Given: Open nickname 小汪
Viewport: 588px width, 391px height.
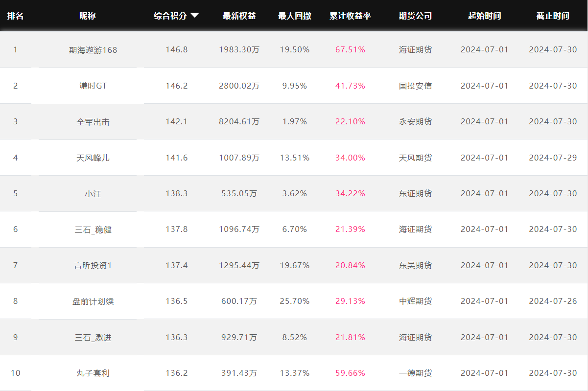Looking at the screenshot, I should (93, 193).
